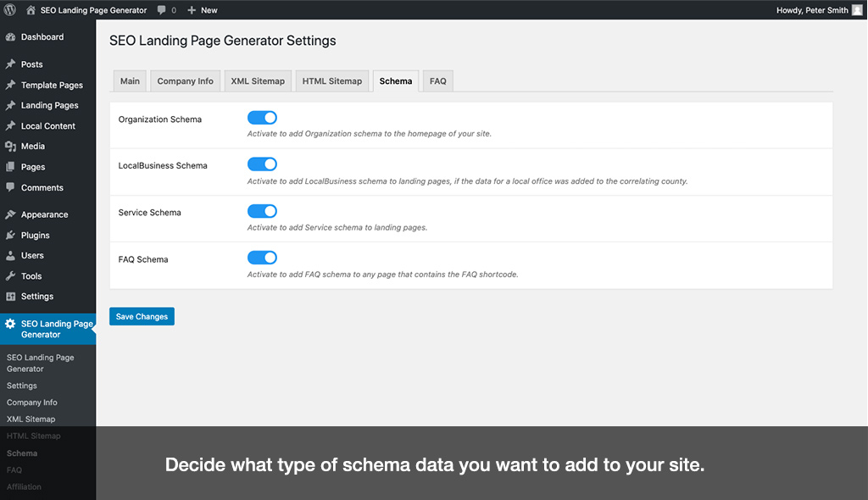
Task: Toggle the FAQ Schema switch
Action: (x=262, y=258)
